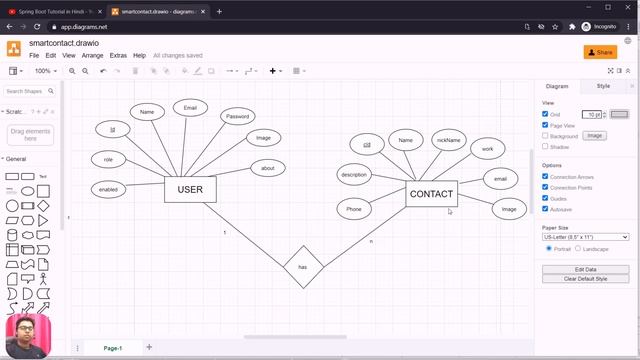Click the Zoom In magnifier icon
The height and width of the screenshot is (360, 640).
72,71
